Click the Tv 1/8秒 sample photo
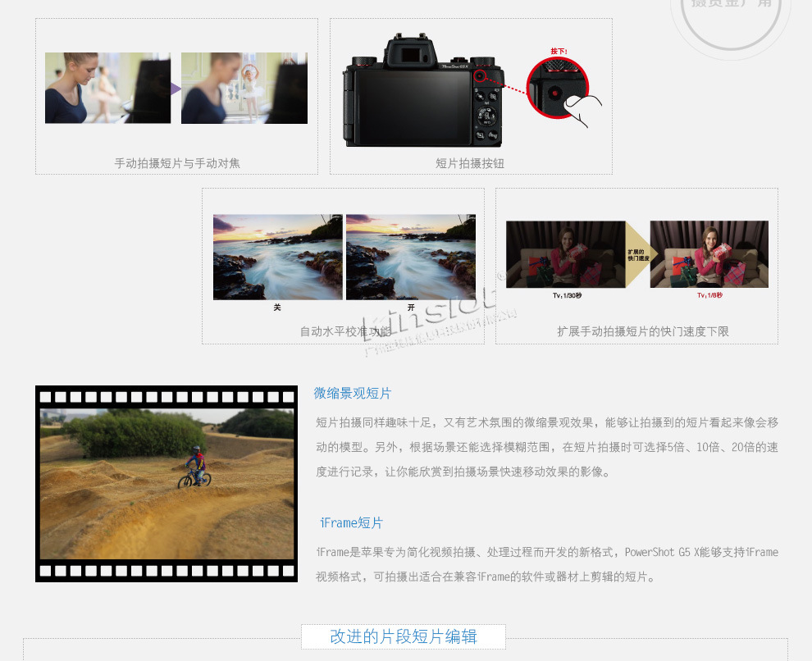812x661 pixels. 709,253
